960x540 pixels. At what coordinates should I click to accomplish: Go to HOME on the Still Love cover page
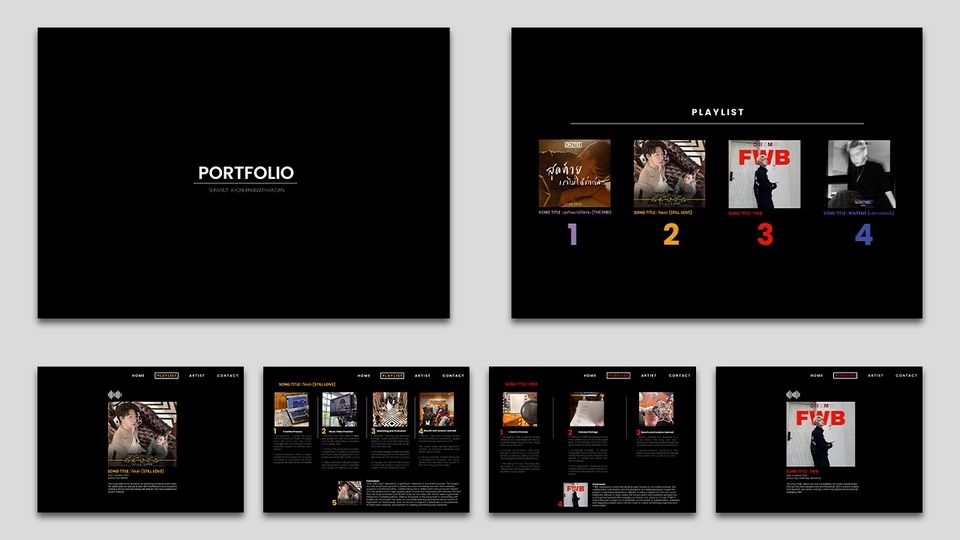tap(138, 376)
